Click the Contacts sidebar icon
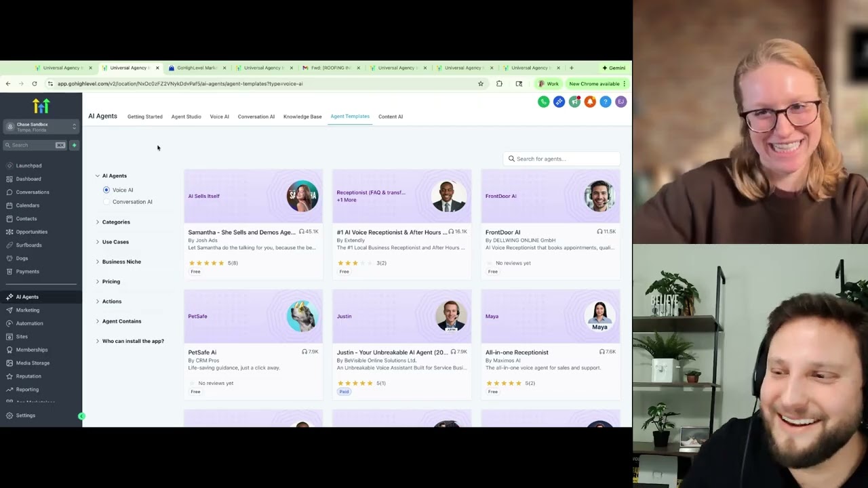868x488 pixels. (x=9, y=218)
